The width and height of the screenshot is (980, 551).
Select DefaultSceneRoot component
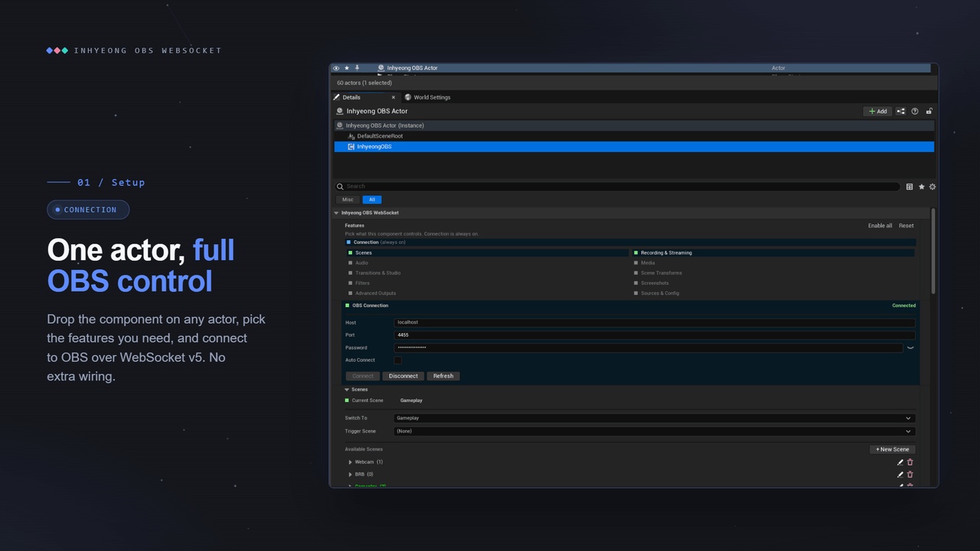coord(634,136)
